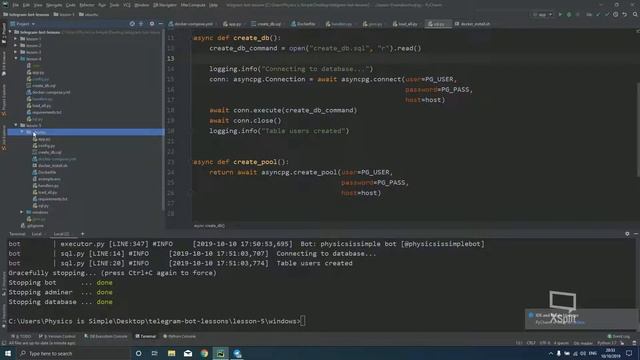Open the View menu
Viewport: 640px width, 360px height.
pyautogui.click(x=38, y=5)
